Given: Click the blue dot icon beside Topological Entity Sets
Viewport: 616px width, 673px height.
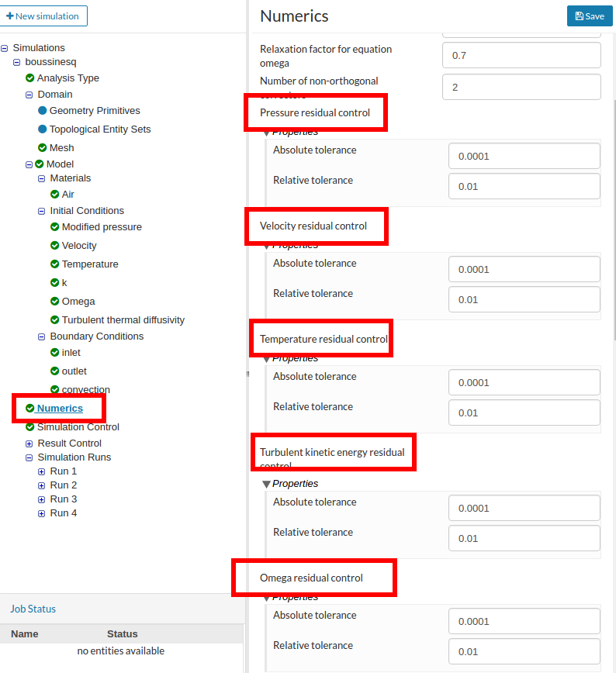Looking at the screenshot, I should click(42, 129).
